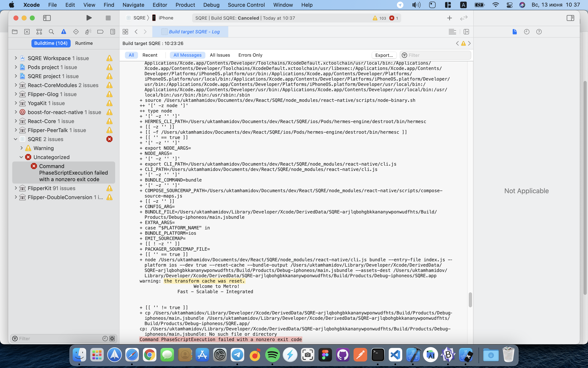Show the Quick Help inspector
The width and height of the screenshot is (588, 368).
[x=539, y=32]
